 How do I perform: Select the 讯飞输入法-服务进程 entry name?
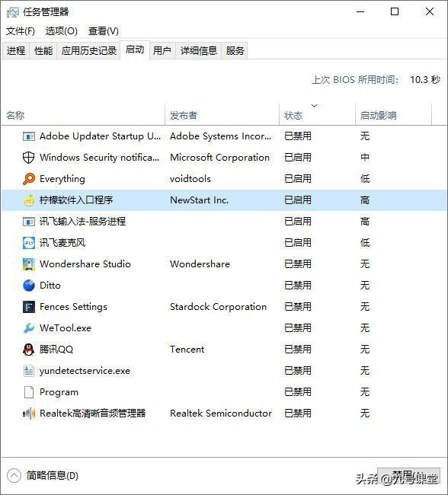click(82, 222)
